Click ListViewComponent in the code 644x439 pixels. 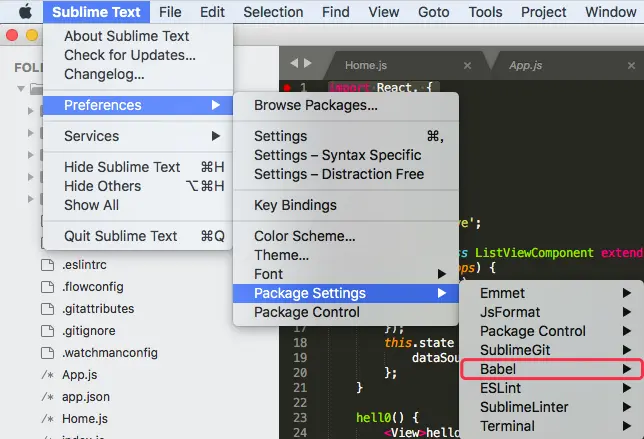pos(534,253)
